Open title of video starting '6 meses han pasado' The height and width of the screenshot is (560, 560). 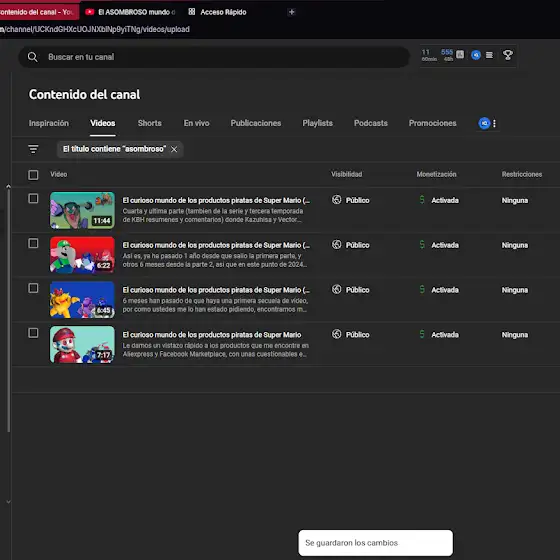(x=216, y=290)
